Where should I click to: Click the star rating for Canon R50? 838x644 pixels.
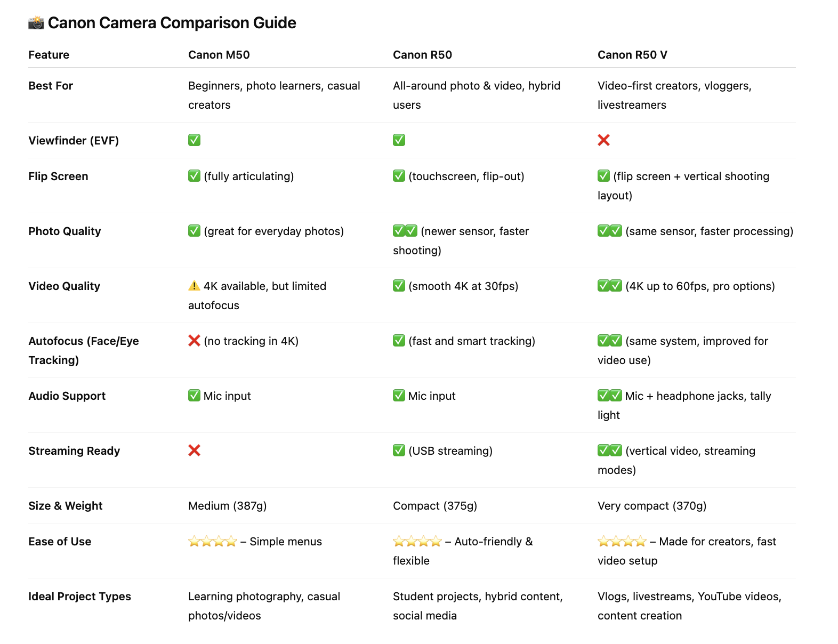click(x=417, y=542)
